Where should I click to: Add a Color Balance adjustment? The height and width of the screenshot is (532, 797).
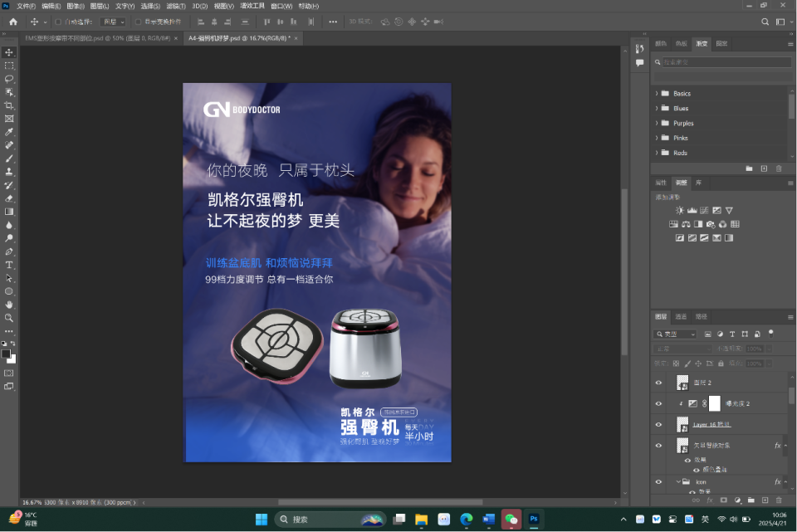[687, 224]
